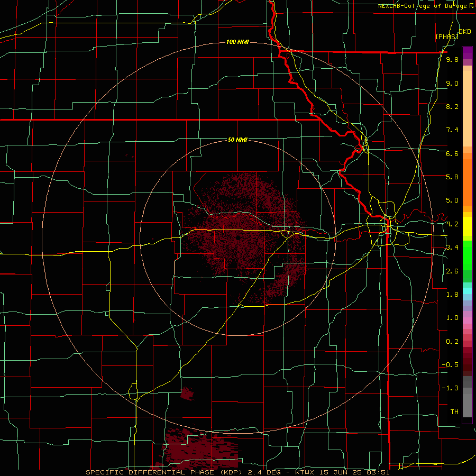Click the 9.8 scale value

[452, 59]
